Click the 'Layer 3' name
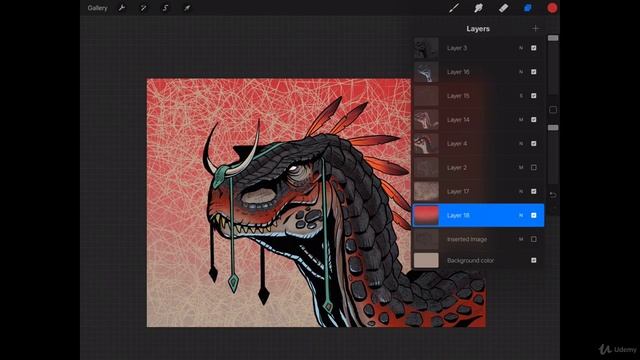The image size is (640, 360). (x=457, y=48)
